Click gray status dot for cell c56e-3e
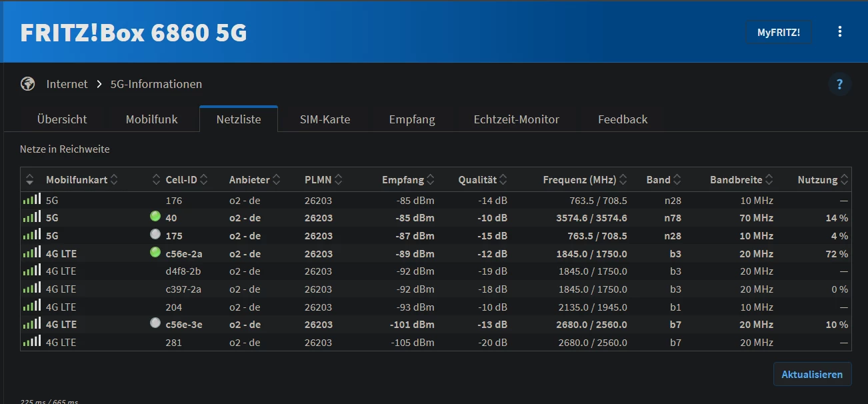868x404 pixels. [x=155, y=323]
